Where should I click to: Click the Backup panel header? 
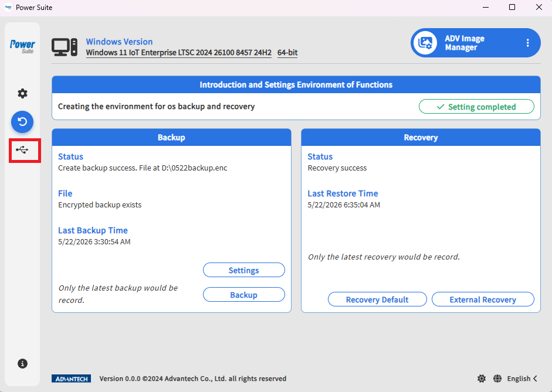click(171, 137)
